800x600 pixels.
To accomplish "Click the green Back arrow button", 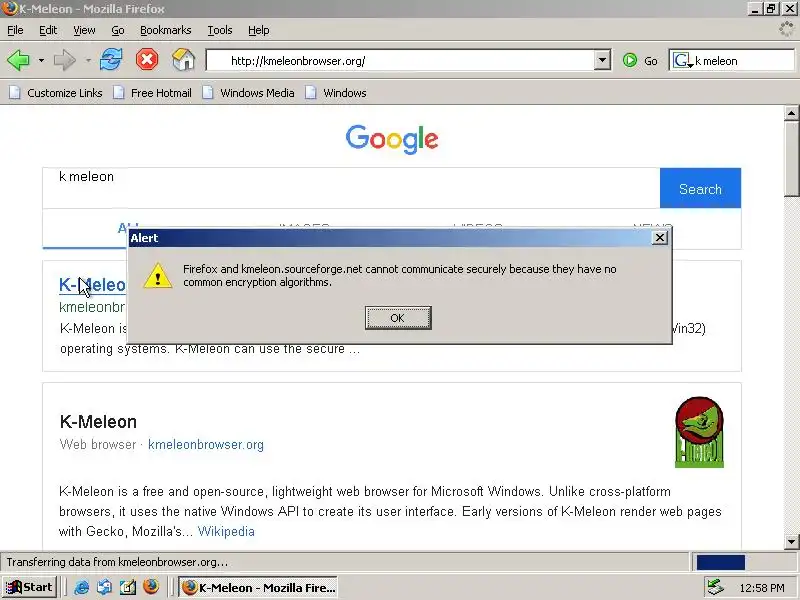I will point(19,61).
